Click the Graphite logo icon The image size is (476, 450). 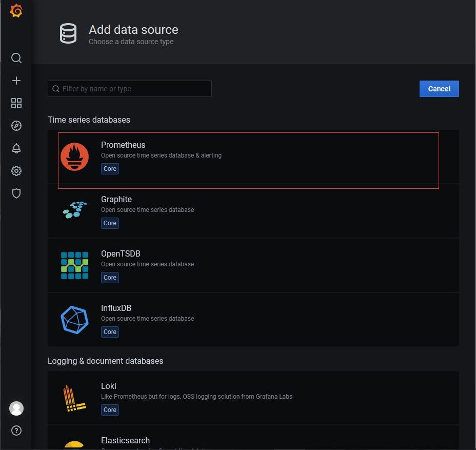tap(75, 210)
